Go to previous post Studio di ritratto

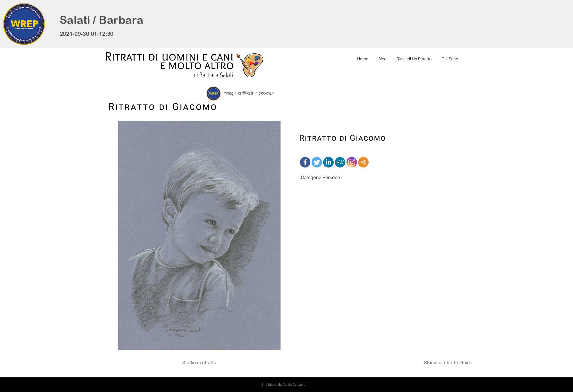tap(199, 363)
